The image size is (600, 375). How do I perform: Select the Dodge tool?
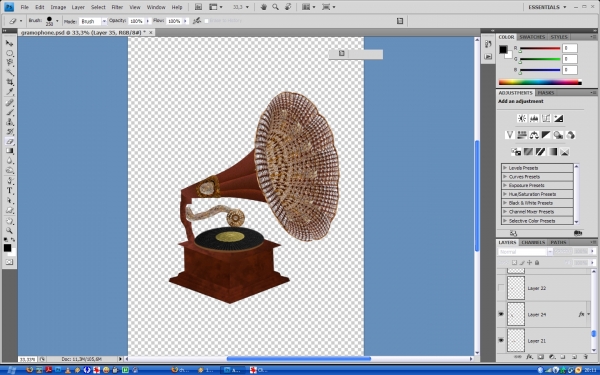tap(9, 171)
